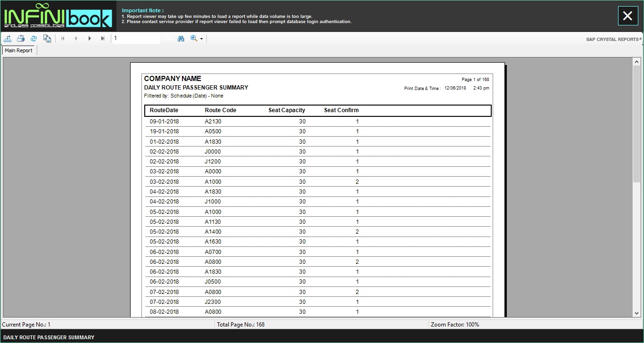Click the scrollbar up arrow
Image resolution: width=644 pixels, height=343 pixels.
click(x=636, y=61)
